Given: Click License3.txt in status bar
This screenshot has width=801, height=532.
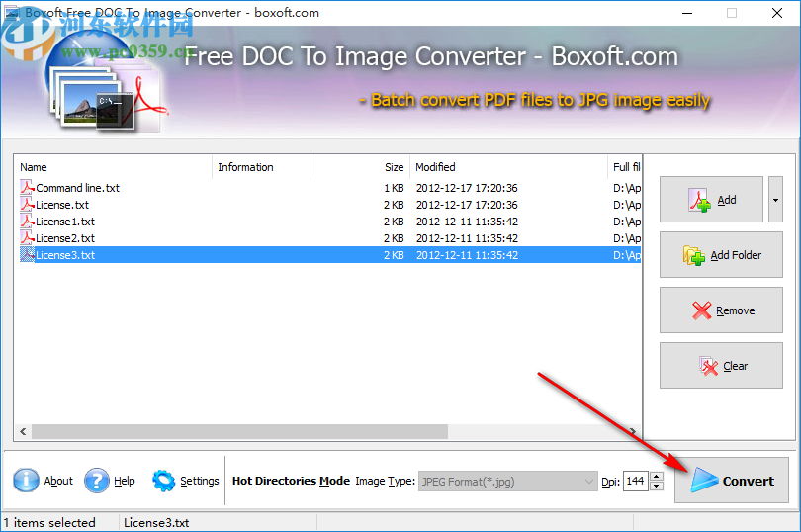Looking at the screenshot, I should 156,523.
